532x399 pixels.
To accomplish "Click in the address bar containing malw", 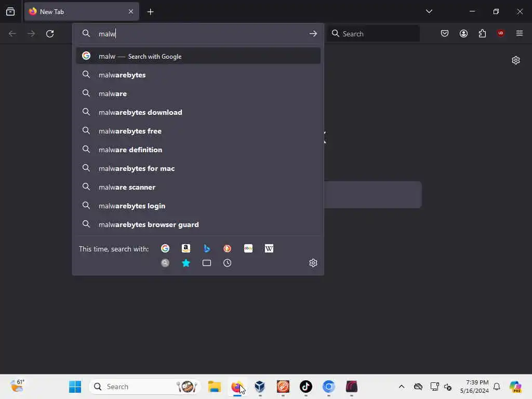I will pos(198,34).
